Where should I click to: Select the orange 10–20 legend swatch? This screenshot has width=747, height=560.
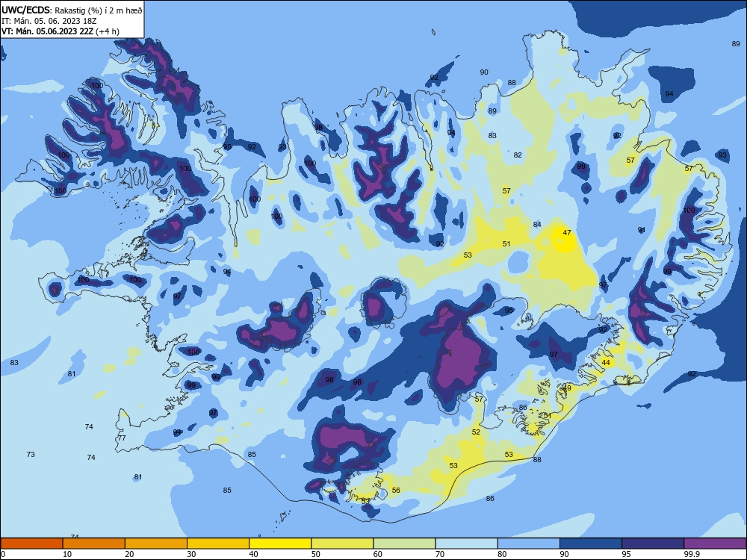pyautogui.click(x=94, y=544)
